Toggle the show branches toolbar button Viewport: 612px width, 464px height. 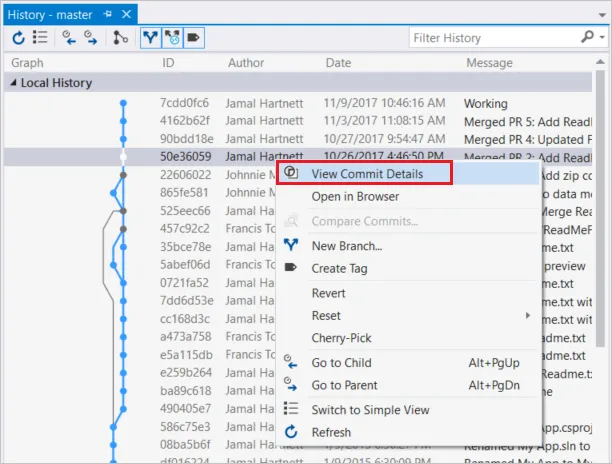(x=151, y=38)
